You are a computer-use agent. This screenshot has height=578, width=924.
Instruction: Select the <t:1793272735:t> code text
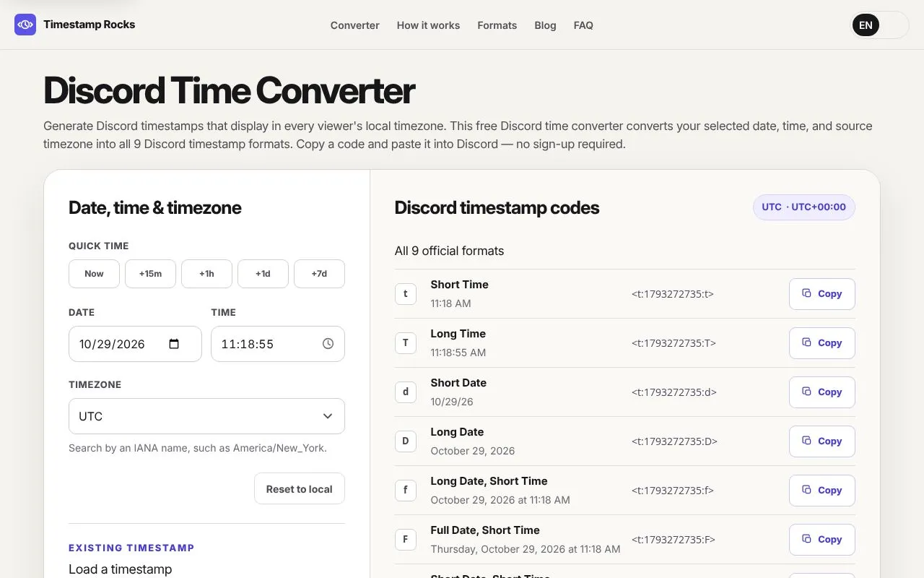click(x=673, y=294)
